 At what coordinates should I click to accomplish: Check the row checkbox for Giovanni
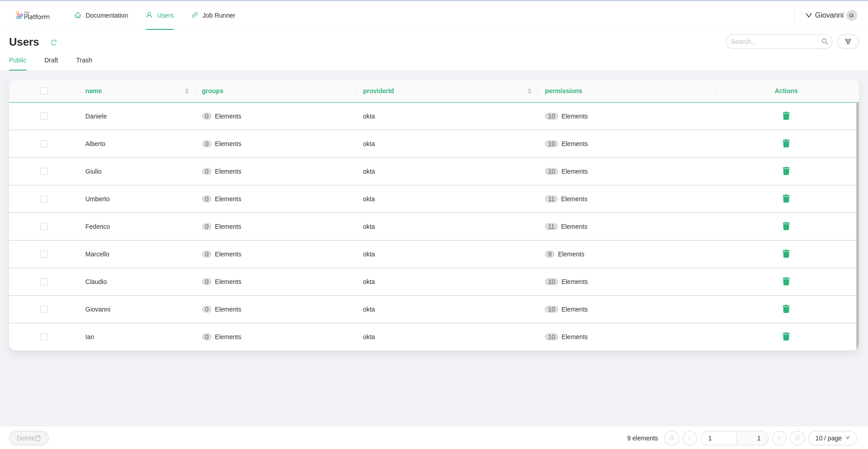[44, 309]
